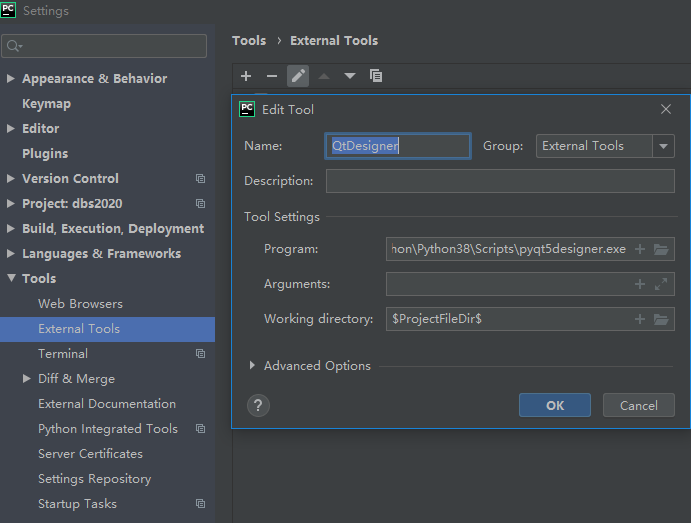The width and height of the screenshot is (691, 523).
Task: Open Settings Repository page
Action: (x=94, y=479)
